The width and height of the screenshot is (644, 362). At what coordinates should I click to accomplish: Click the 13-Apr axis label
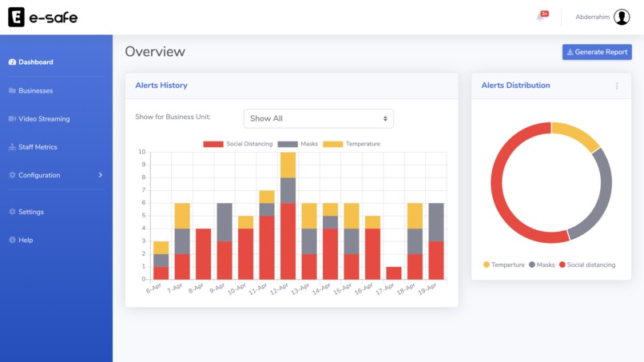[300, 288]
